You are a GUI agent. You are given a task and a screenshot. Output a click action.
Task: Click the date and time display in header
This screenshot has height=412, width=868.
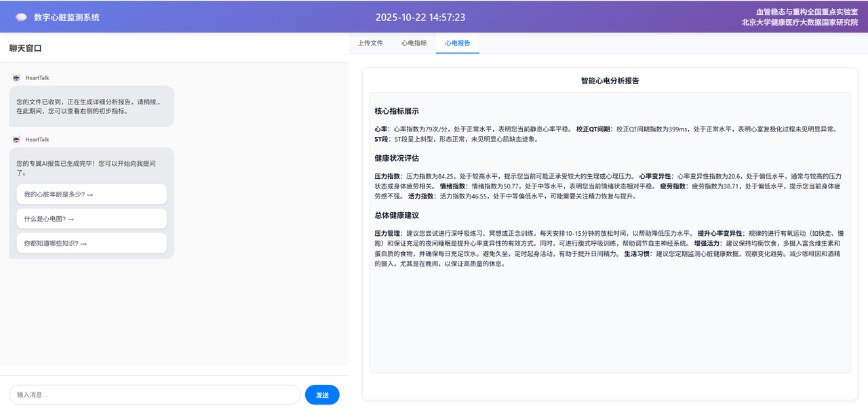[420, 17]
